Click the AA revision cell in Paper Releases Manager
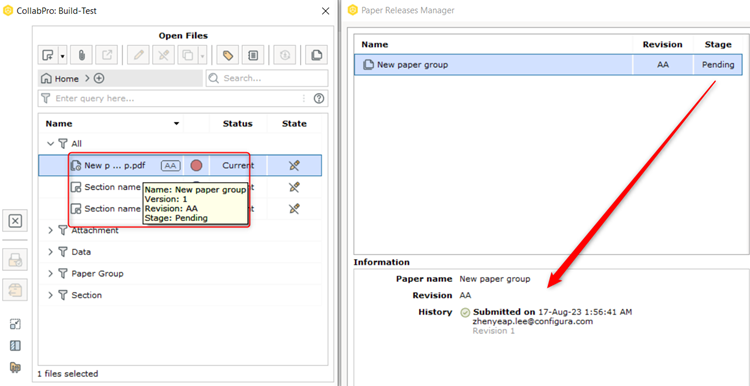Viewport: 750px width, 386px height. pyautogui.click(x=662, y=65)
